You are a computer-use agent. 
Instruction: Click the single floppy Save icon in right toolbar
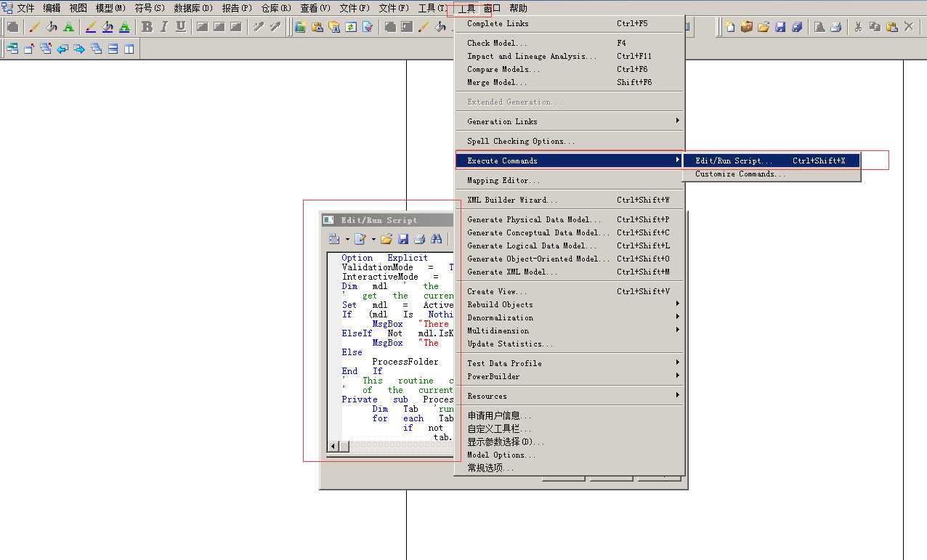point(780,27)
